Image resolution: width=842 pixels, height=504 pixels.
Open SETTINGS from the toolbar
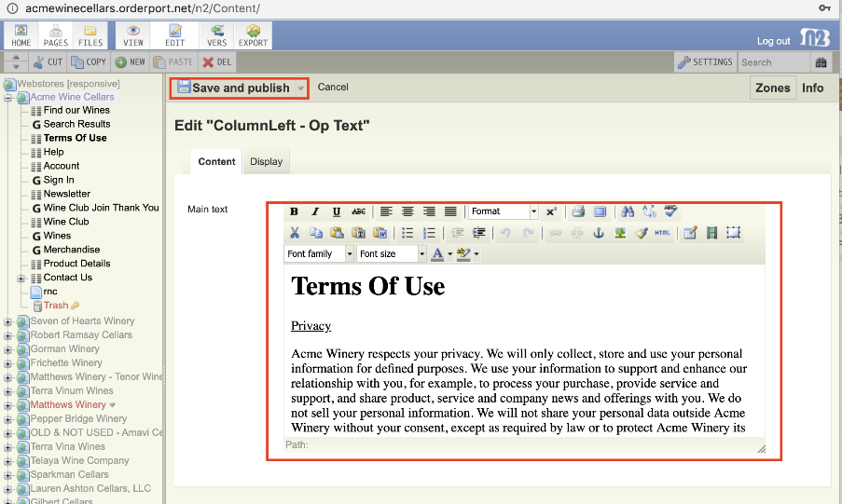[705, 62]
